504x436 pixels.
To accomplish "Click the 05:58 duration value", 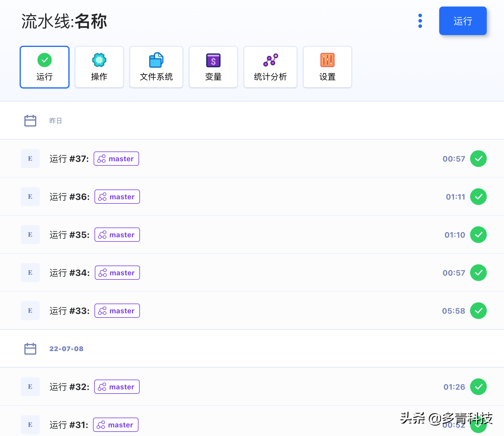I will click(x=453, y=311).
